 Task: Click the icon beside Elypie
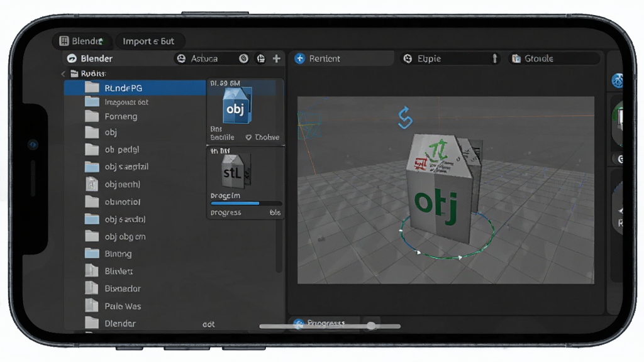coord(408,58)
